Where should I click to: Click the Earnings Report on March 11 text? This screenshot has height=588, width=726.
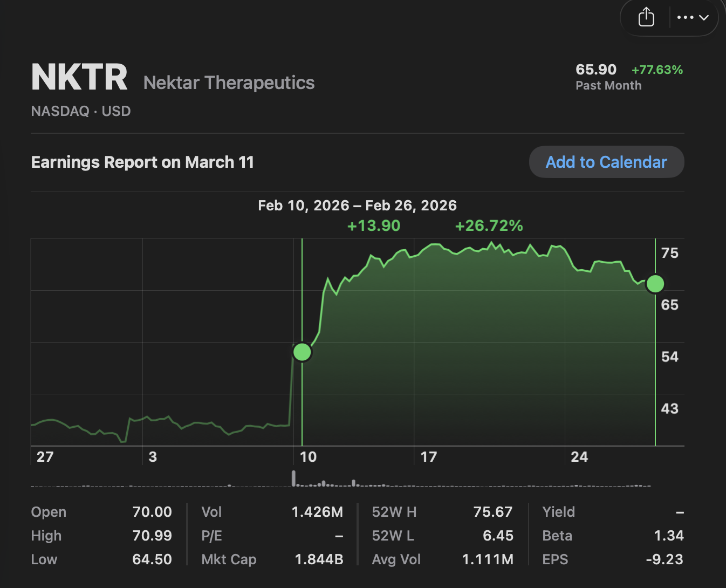tap(142, 162)
